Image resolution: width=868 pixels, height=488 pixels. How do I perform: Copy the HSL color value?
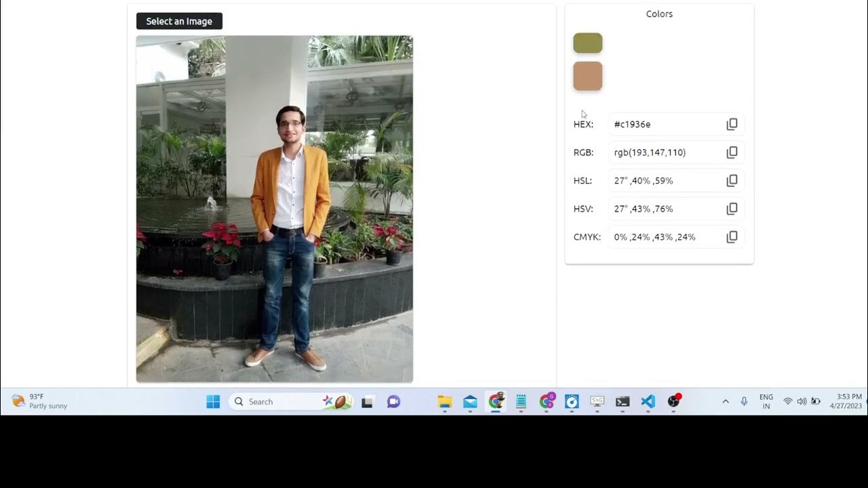click(x=732, y=181)
